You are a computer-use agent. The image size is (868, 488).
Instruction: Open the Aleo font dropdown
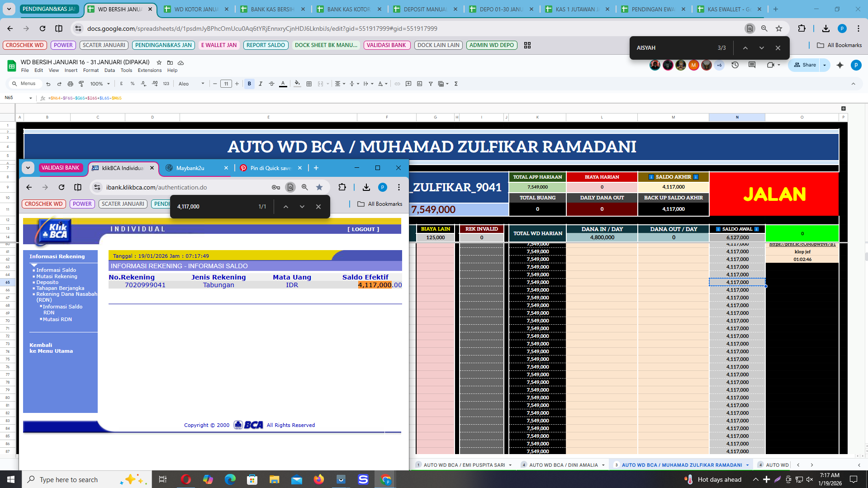point(191,84)
